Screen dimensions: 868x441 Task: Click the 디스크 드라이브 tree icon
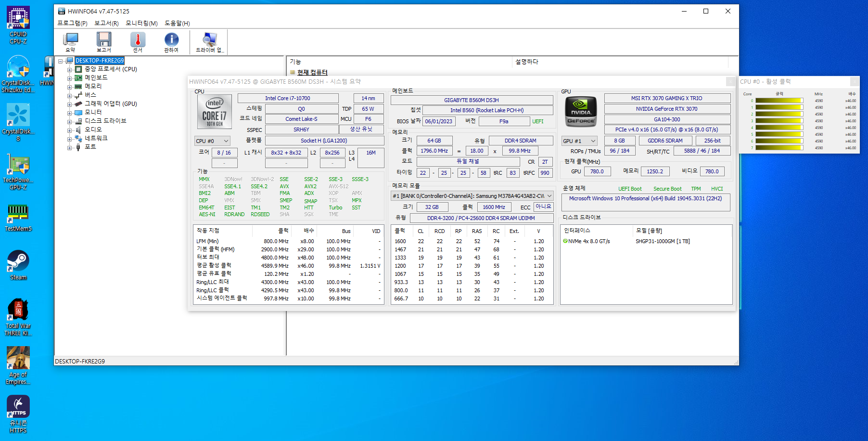click(78, 121)
